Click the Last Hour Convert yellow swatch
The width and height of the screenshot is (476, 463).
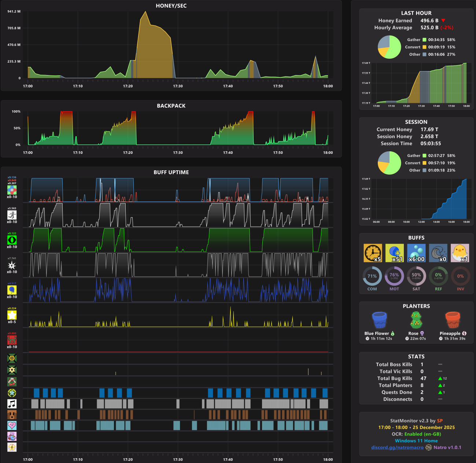click(424, 47)
